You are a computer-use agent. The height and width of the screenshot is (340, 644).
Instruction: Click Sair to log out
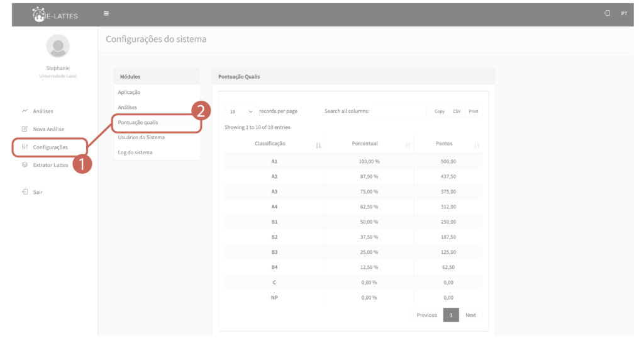[37, 192]
